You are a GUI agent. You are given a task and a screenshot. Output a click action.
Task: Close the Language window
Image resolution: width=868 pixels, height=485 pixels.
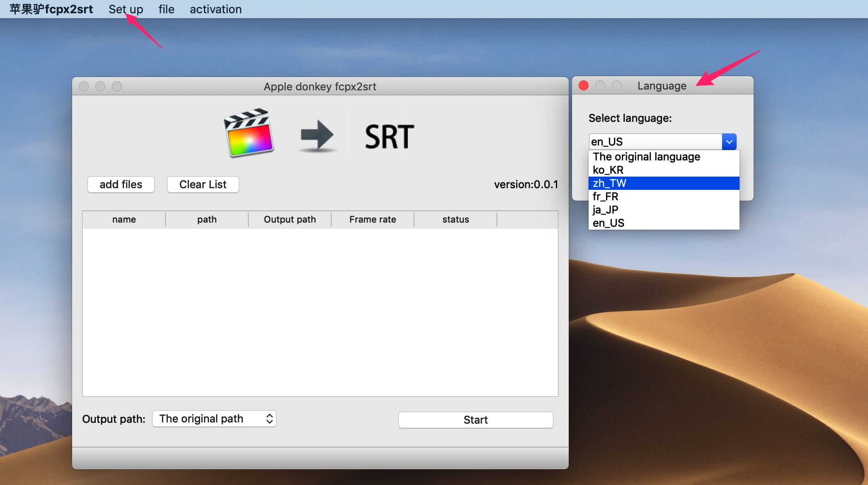[584, 85]
